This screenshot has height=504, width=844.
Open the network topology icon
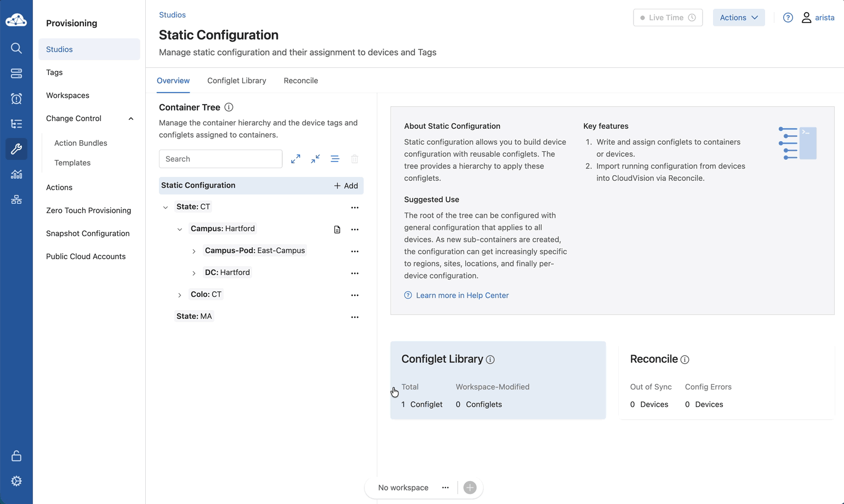coord(16,199)
